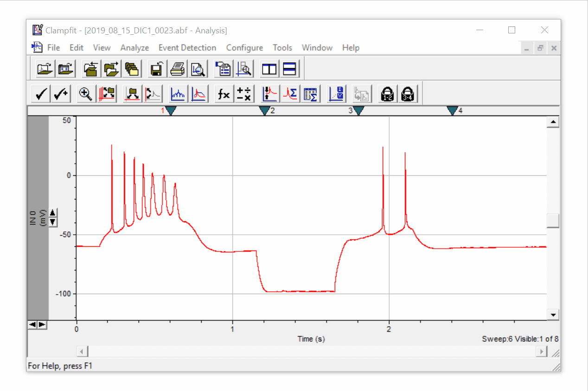Advance to the next sweep with the right arrow
588x391 pixels.
point(42,325)
